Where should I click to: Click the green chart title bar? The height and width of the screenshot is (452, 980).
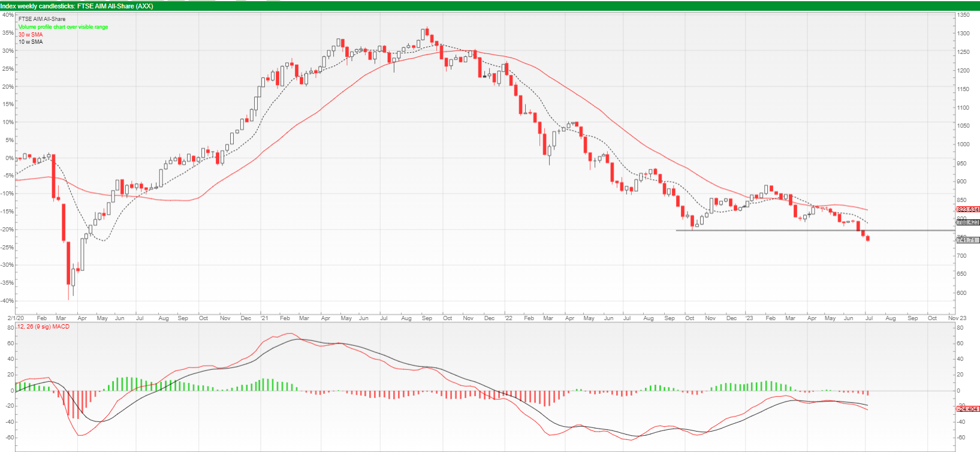pos(490,6)
